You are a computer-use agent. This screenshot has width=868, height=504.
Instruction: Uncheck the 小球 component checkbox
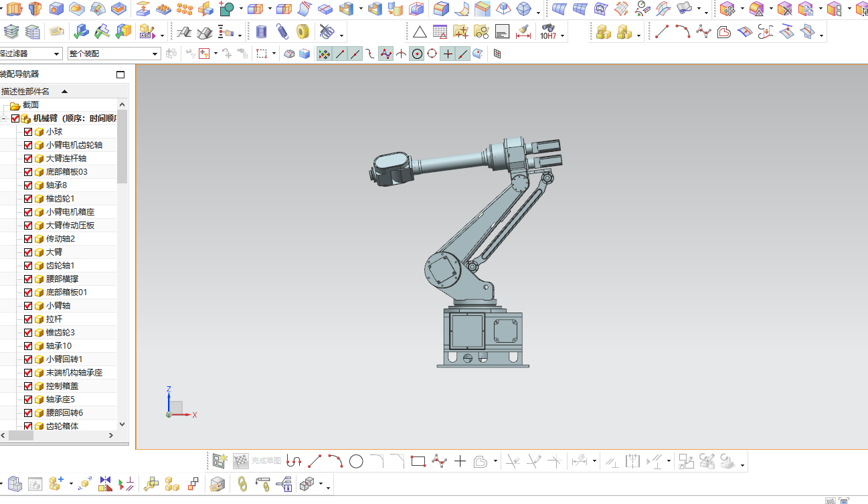[x=28, y=132]
